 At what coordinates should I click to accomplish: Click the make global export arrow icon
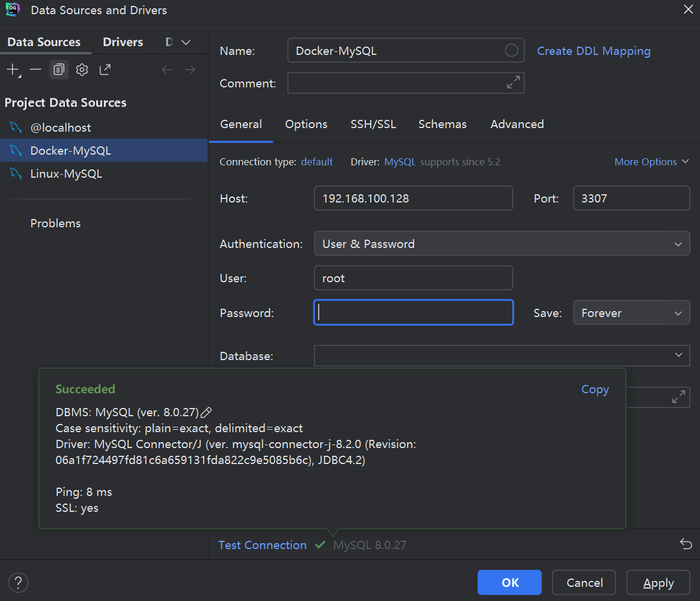click(105, 70)
